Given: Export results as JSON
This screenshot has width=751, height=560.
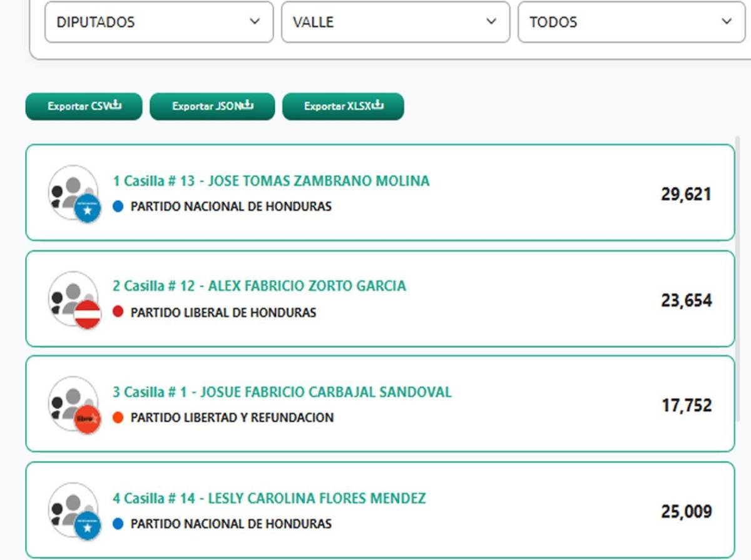Looking at the screenshot, I should 212,106.
